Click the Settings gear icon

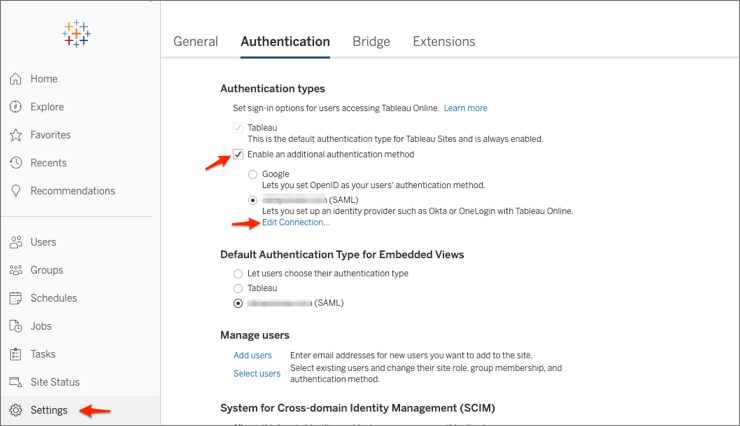pos(16,410)
